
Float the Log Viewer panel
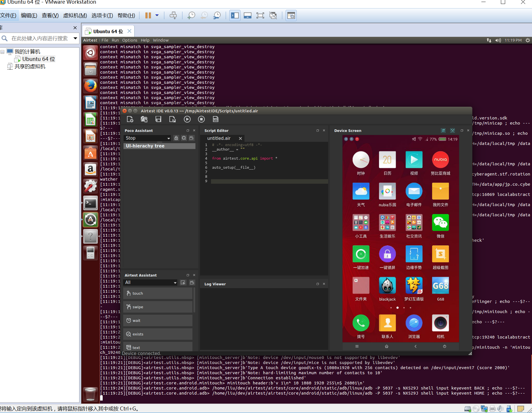pyautogui.click(x=318, y=284)
